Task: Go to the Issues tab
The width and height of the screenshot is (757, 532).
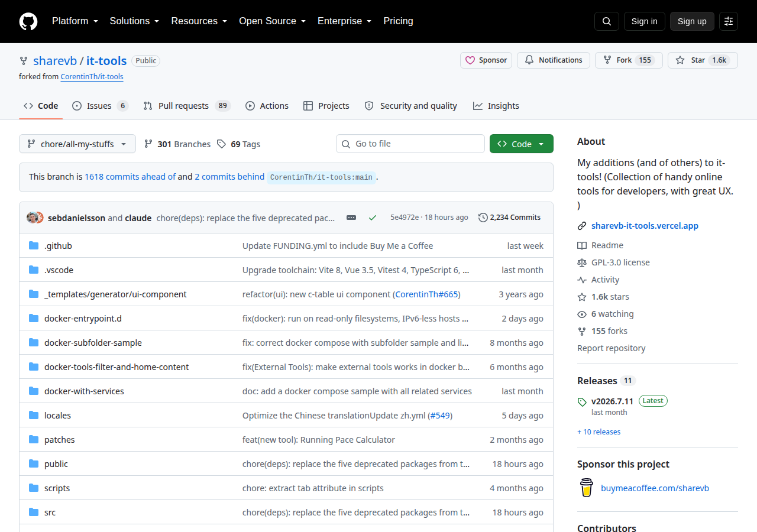Action: [x=100, y=106]
